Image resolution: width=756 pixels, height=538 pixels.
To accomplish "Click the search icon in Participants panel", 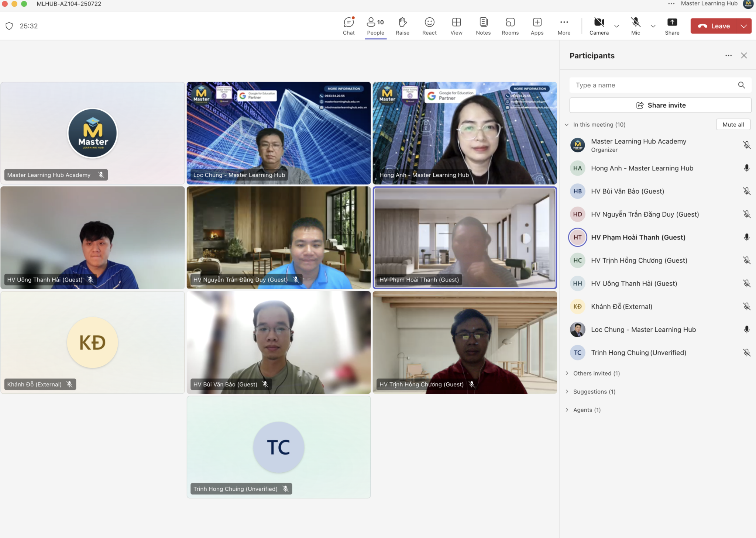I will (x=742, y=85).
